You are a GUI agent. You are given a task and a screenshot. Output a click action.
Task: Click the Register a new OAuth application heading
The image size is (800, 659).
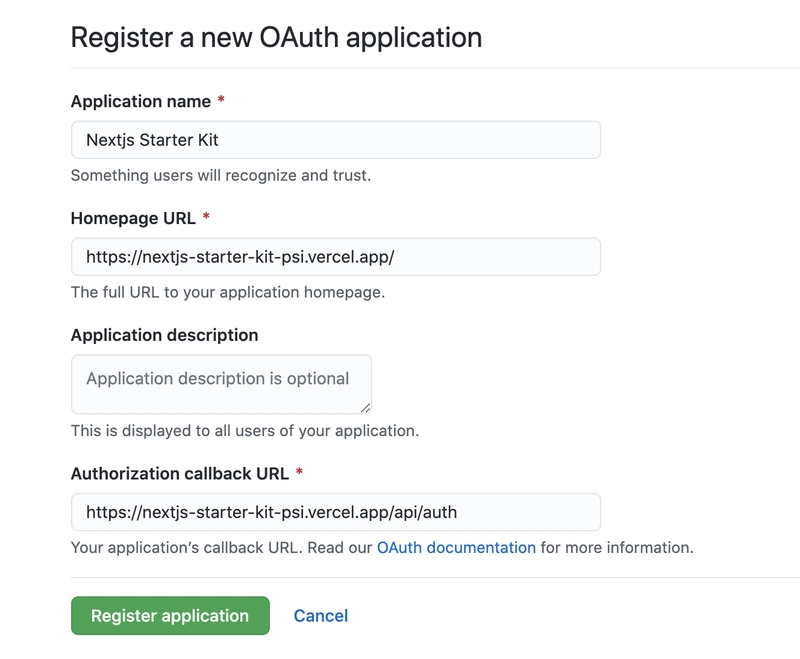(x=276, y=37)
